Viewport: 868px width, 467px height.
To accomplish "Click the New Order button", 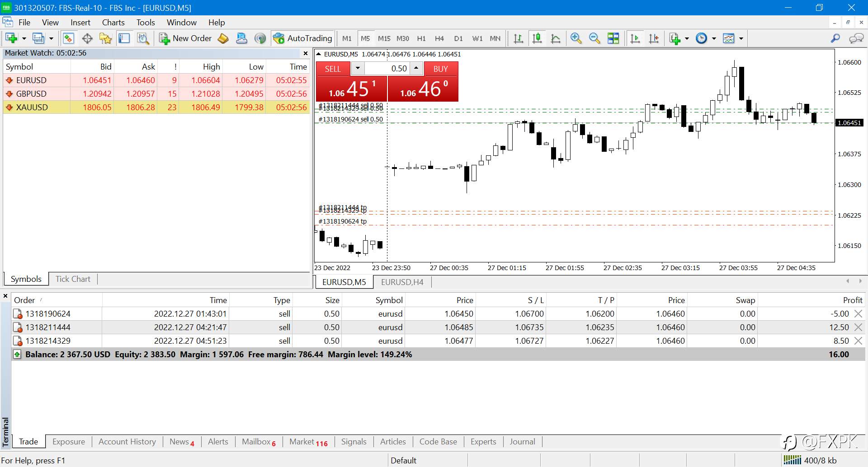I will (x=185, y=38).
